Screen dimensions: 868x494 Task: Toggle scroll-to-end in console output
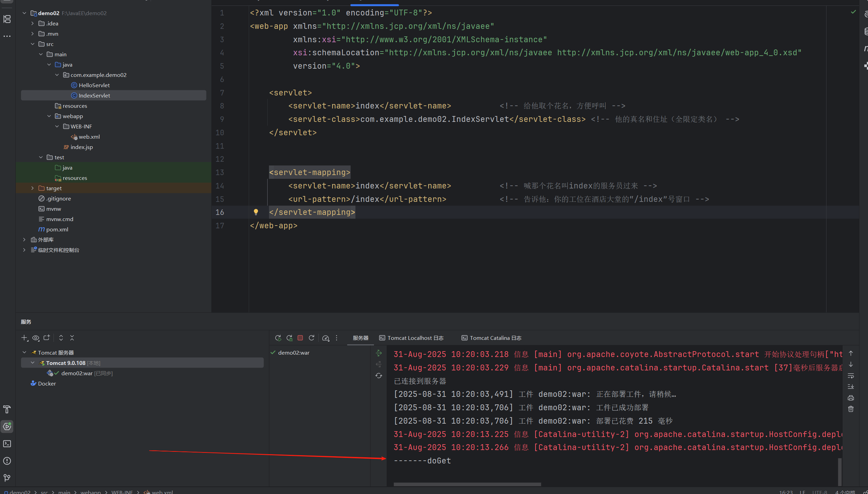851,387
